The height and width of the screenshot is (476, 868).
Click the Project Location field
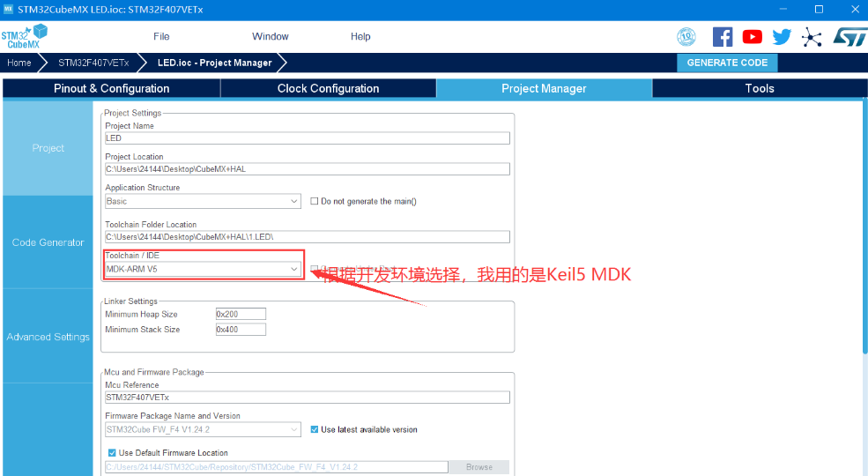(308, 169)
